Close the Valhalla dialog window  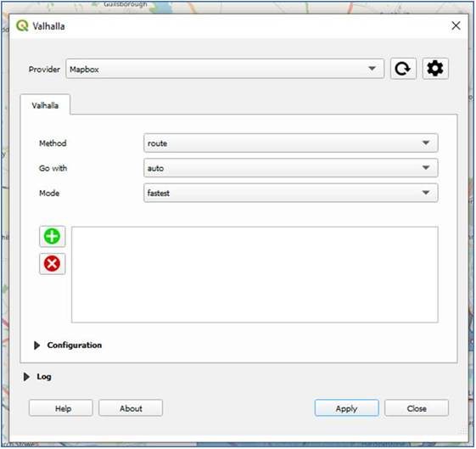tap(456, 25)
